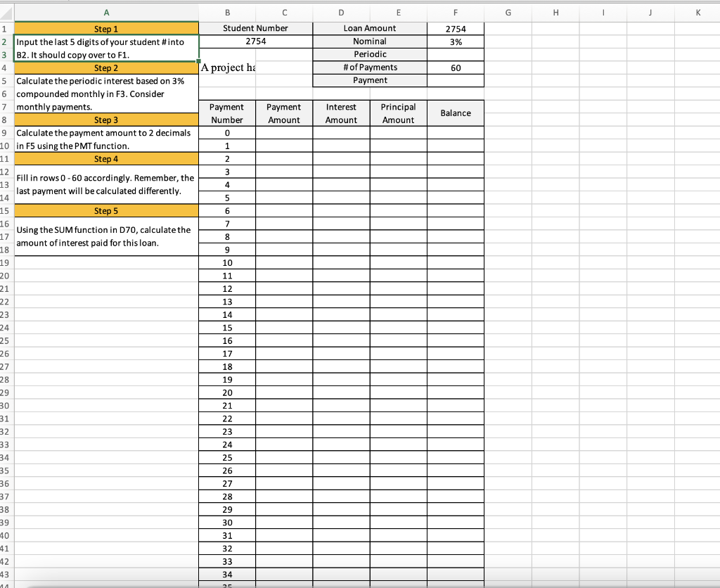
Task: Select the Periodic label cell
Action: coord(370,54)
